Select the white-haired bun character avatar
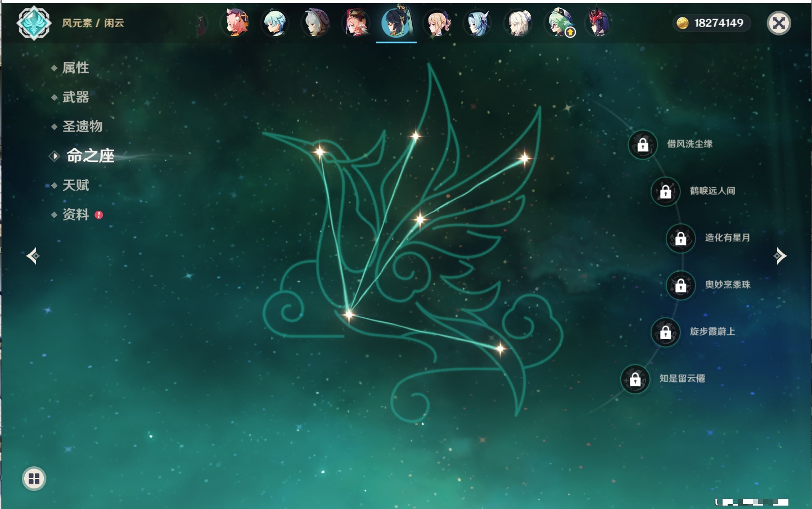The image size is (812, 509). click(x=518, y=23)
